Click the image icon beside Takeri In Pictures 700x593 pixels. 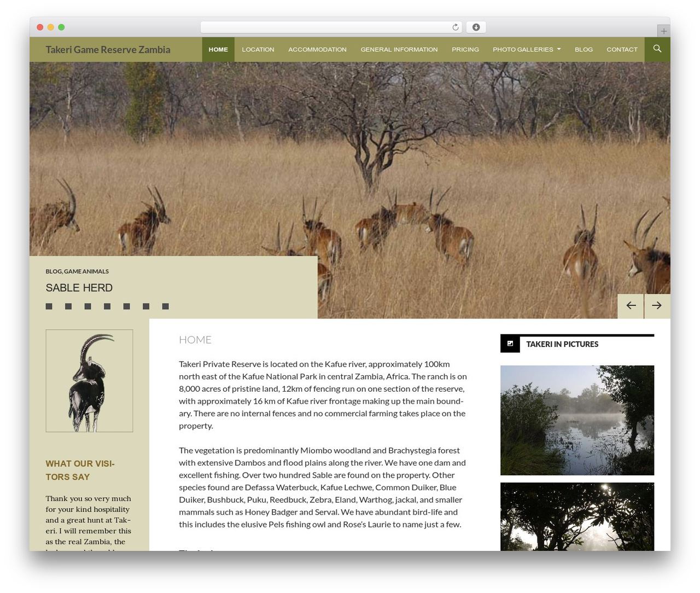pyautogui.click(x=510, y=344)
